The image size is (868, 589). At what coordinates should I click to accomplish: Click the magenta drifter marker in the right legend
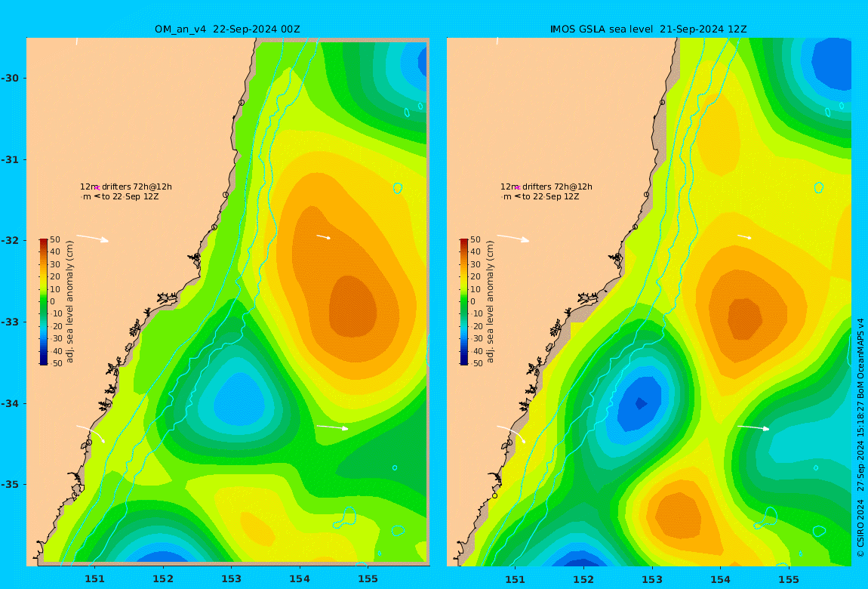tap(518, 188)
